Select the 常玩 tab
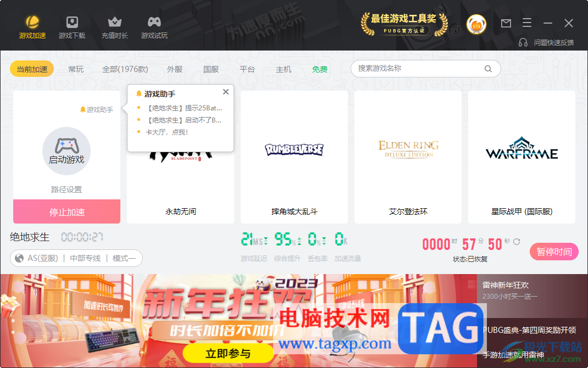Viewport: 588px width, 368px height. (x=76, y=69)
